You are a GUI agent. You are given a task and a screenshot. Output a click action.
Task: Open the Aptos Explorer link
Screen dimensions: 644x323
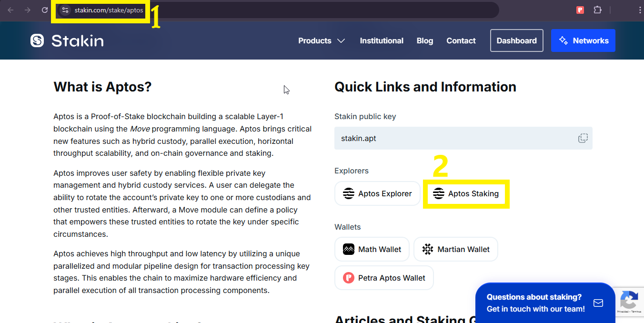[377, 193]
